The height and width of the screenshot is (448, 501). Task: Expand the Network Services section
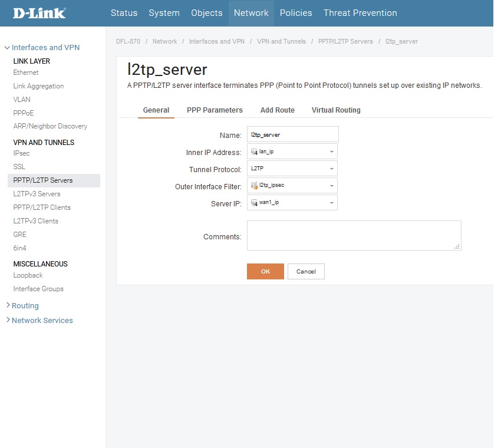point(42,321)
